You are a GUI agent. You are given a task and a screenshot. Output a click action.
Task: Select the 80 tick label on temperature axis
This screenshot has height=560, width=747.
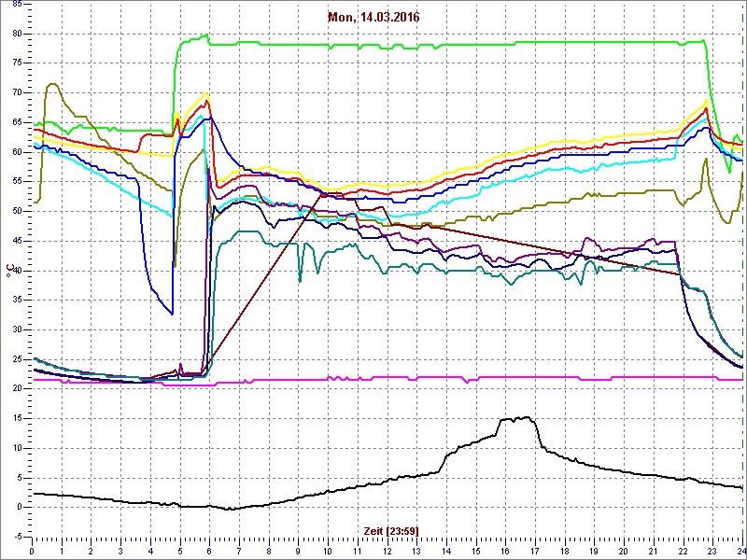pos(17,34)
